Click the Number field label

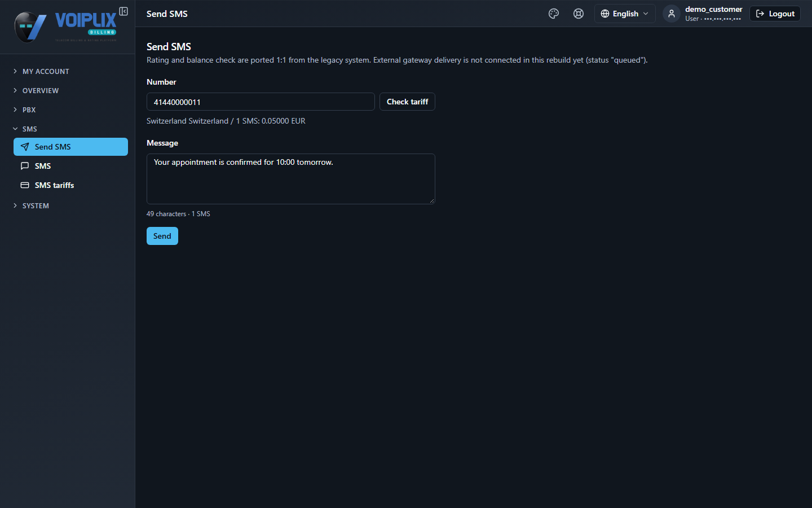click(x=161, y=82)
